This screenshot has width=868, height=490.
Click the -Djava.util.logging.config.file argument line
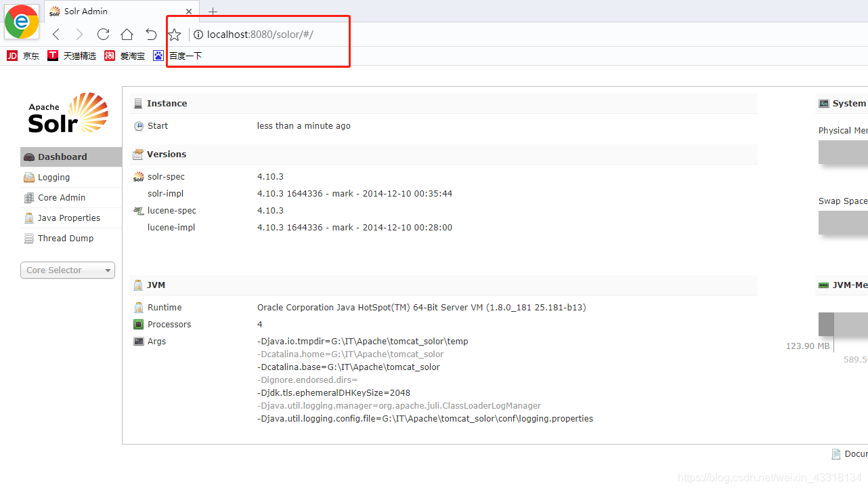coord(425,419)
